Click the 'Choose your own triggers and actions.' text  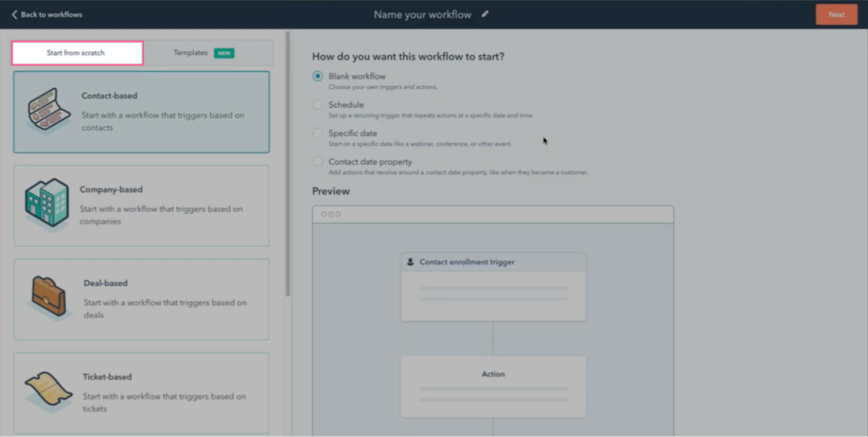coord(383,87)
